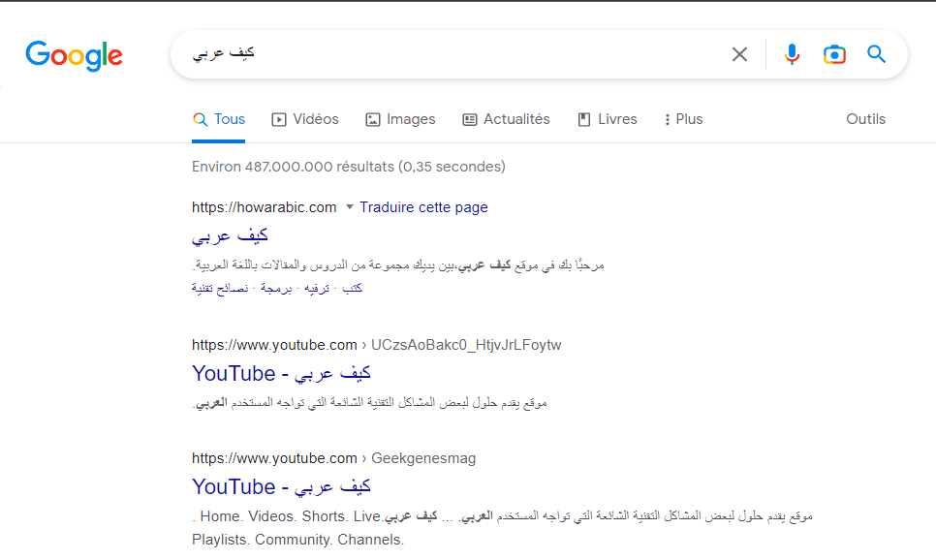Open the Livres tab
This screenshot has width=936, height=560.
pyautogui.click(x=608, y=119)
